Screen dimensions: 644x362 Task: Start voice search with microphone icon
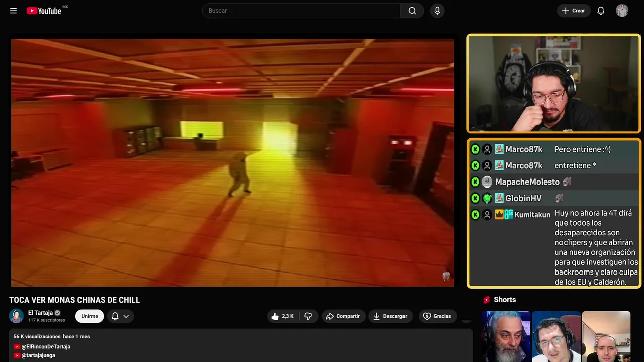pyautogui.click(x=437, y=11)
